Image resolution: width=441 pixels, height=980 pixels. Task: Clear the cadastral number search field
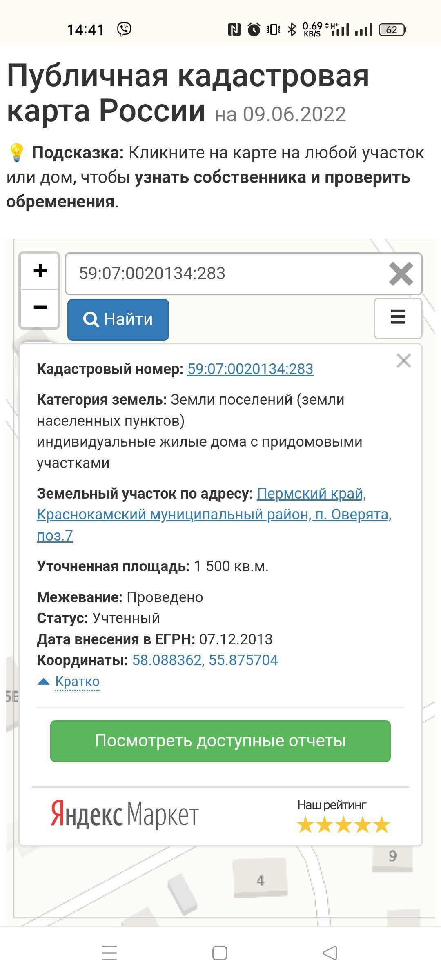401,274
